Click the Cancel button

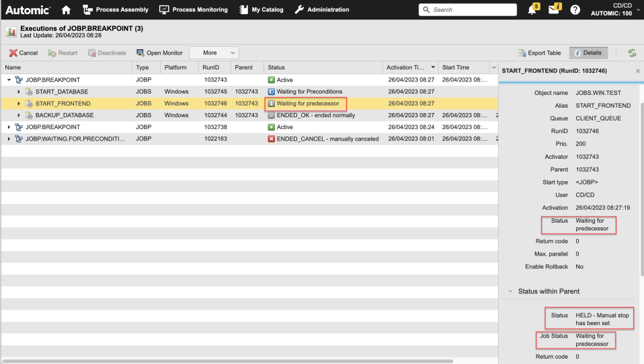pos(24,52)
